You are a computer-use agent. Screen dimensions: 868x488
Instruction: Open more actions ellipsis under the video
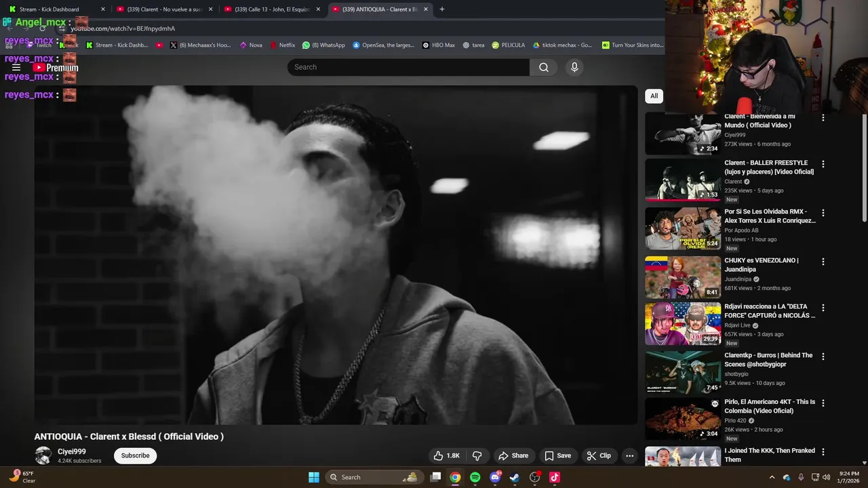[x=629, y=455]
